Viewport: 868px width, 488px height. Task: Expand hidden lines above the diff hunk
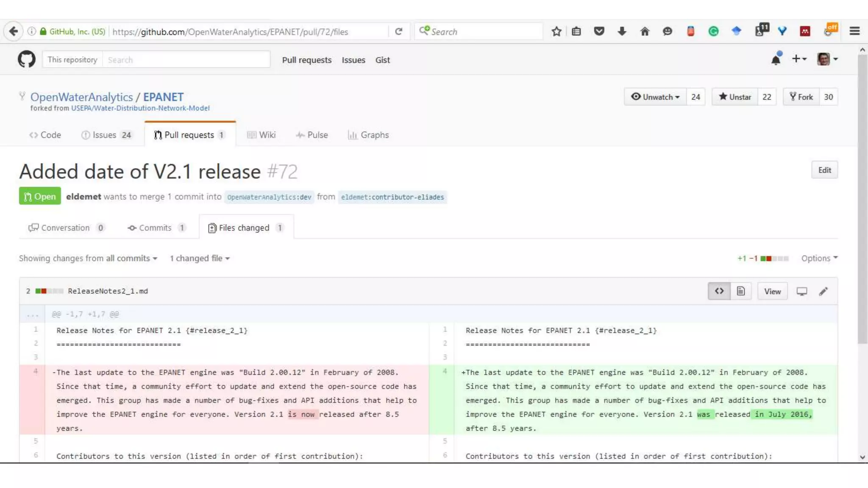click(x=33, y=314)
